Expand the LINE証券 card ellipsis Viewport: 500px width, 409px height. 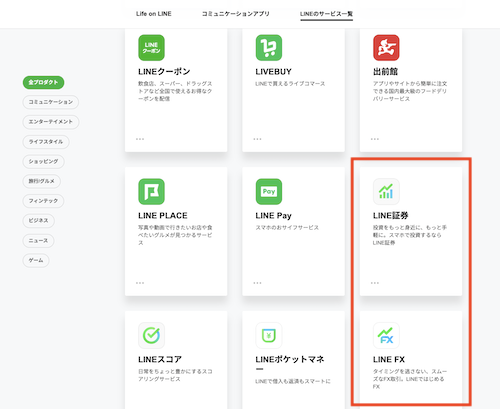[x=375, y=283]
